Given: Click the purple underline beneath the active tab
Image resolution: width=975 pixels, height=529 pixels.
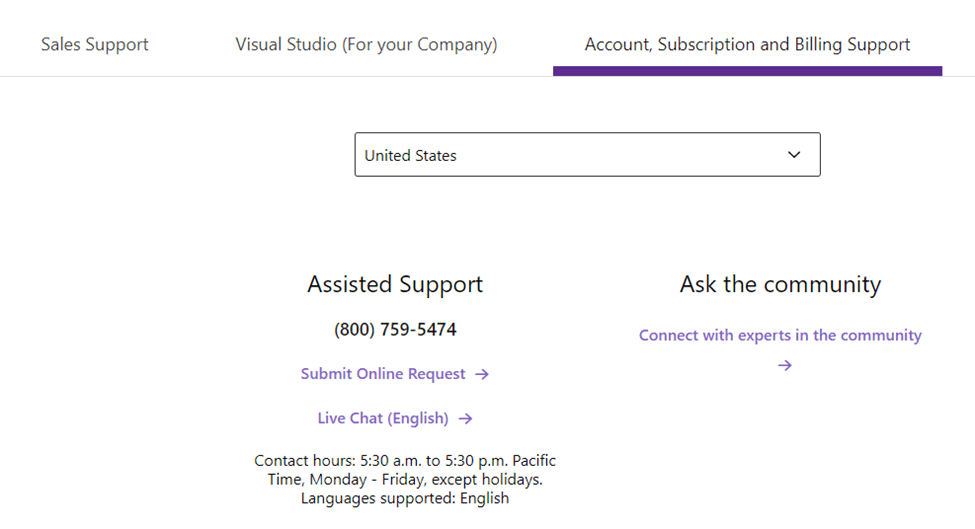Looking at the screenshot, I should 747,71.
